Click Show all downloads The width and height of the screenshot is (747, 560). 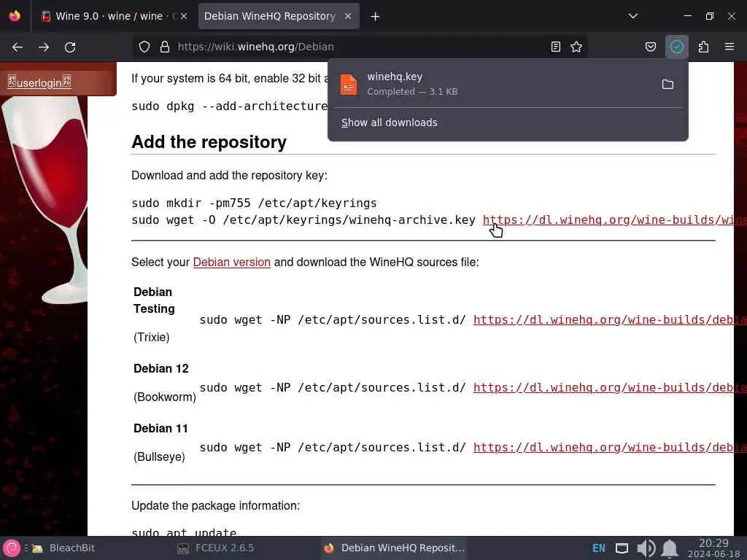(390, 122)
